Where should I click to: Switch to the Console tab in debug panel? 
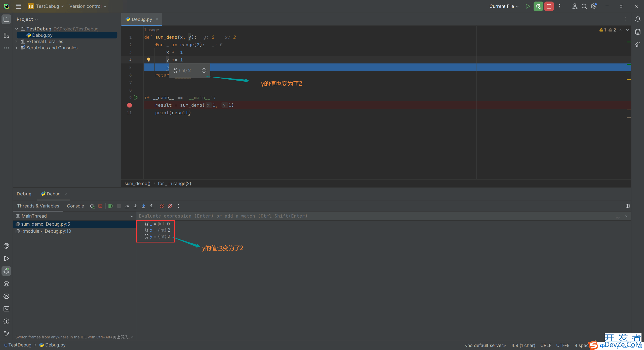75,206
